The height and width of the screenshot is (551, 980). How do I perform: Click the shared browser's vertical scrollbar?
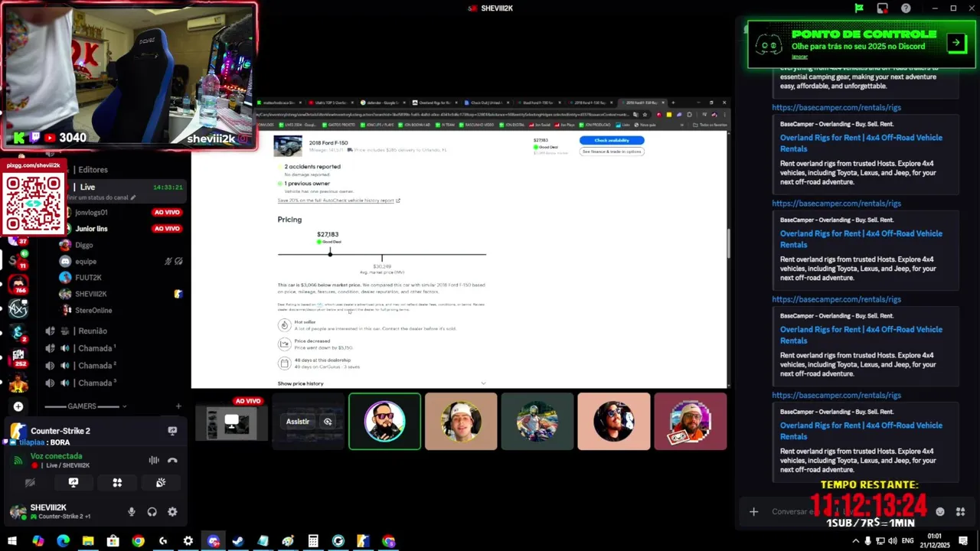coord(729,243)
